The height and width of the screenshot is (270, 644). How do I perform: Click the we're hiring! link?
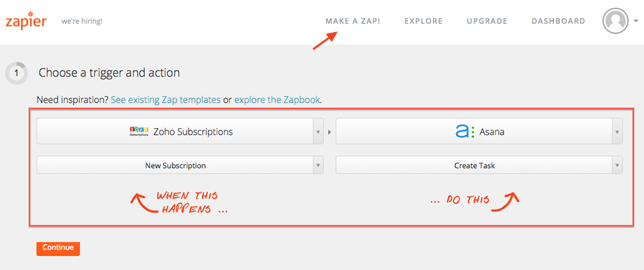pos(82,21)
